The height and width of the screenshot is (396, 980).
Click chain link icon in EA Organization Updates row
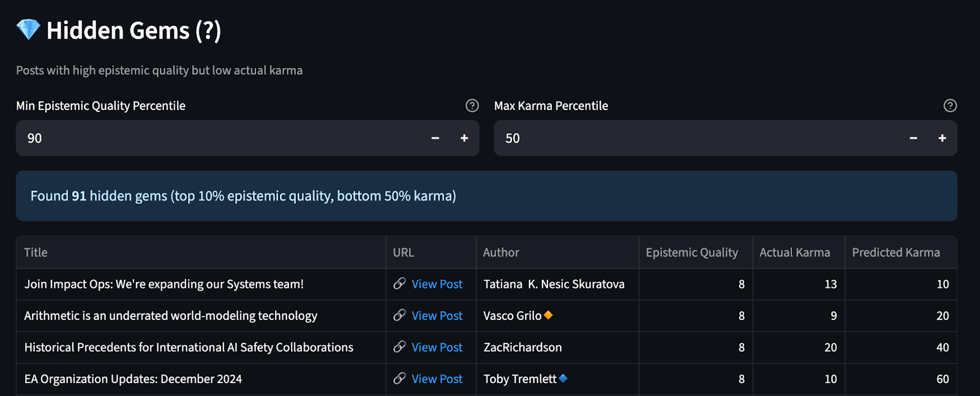(399, 378)
